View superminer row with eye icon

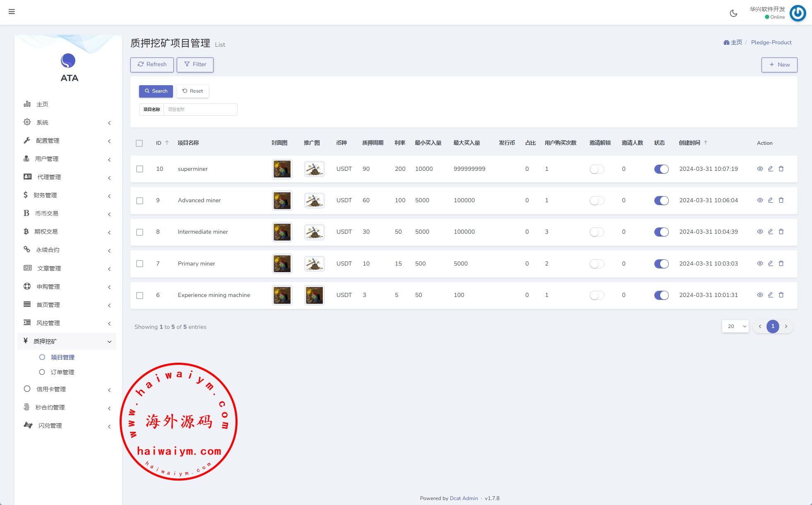click(760, 169)
